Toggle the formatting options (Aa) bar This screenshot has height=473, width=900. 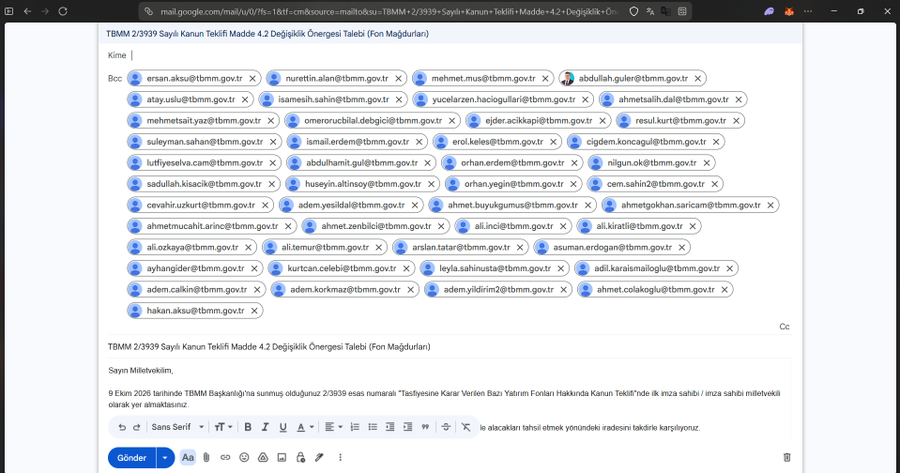pos(188,458)
